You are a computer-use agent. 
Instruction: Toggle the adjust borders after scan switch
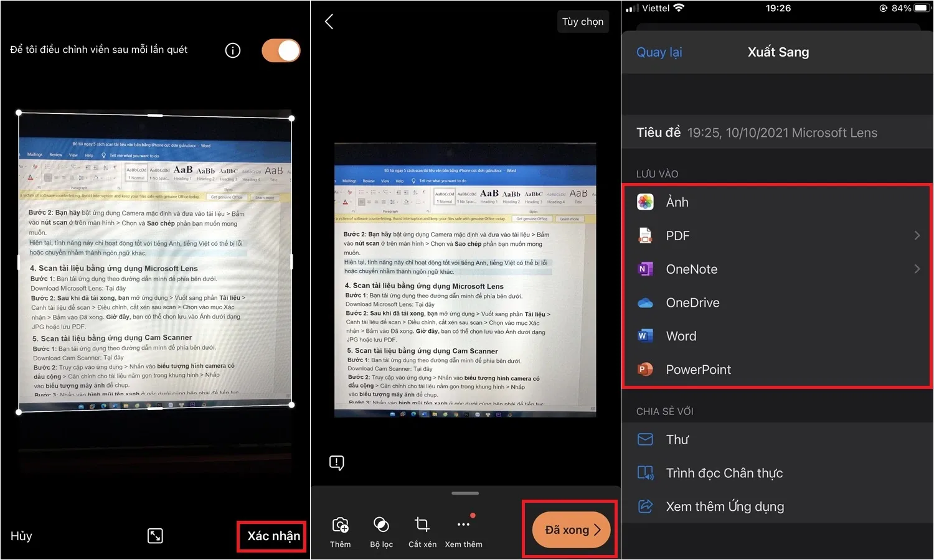click(x=281, y=50)
